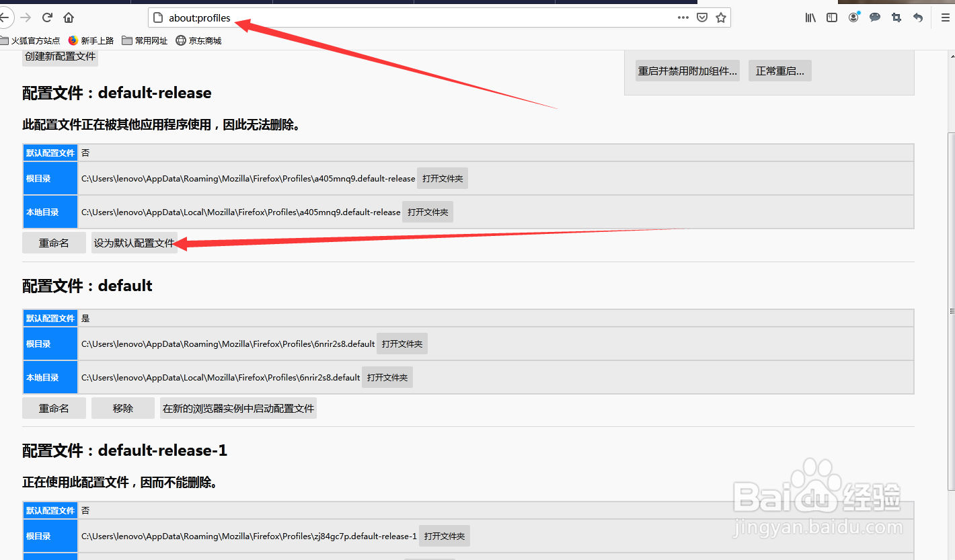The image size is (955, 560).
Task: Click the 配置文件：default heading
Action: tap(87, 286)
